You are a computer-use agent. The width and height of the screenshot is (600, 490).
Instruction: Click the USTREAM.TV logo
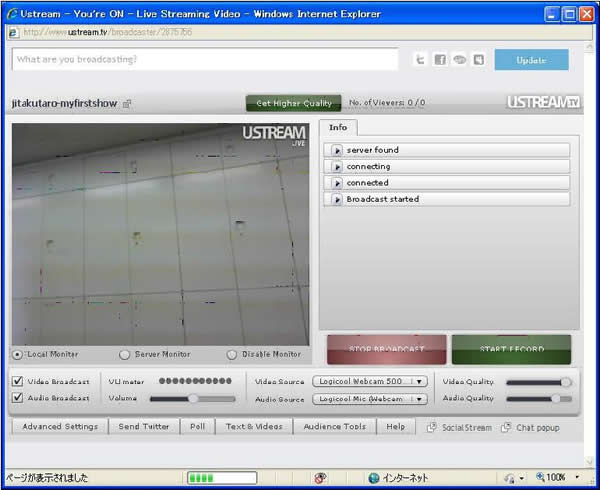[x=543, y=102]
